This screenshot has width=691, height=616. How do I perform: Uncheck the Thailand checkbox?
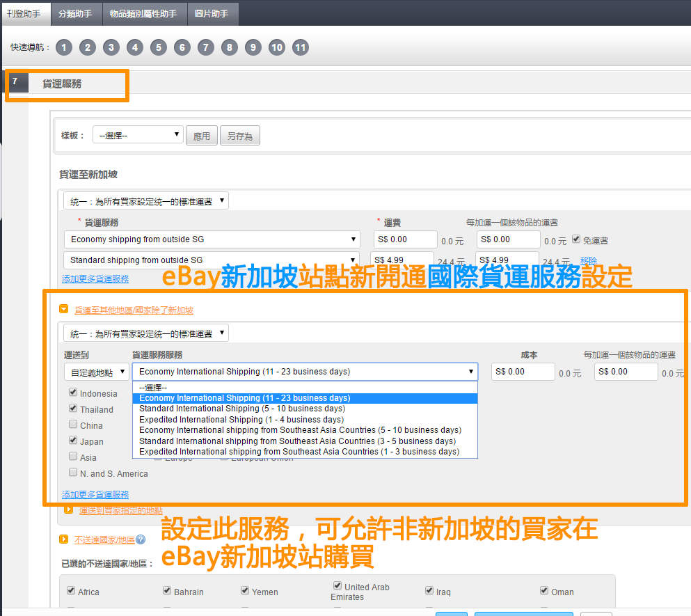(73, 409)
